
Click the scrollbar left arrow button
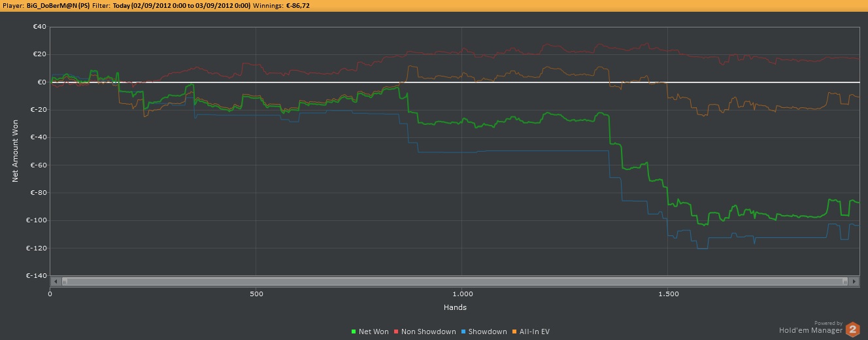tap(56, 281)
